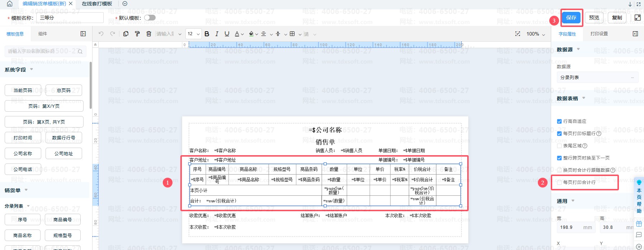Screen dimensions: 644x250
Task: Switch to the 组件 tab
Action: [43, 34]
